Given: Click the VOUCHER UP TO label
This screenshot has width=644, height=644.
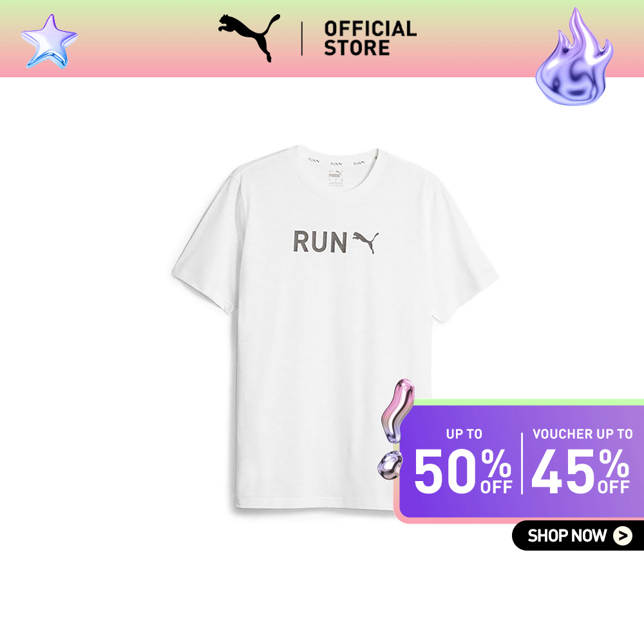Looking at the screenshot, I should point(582,433).
